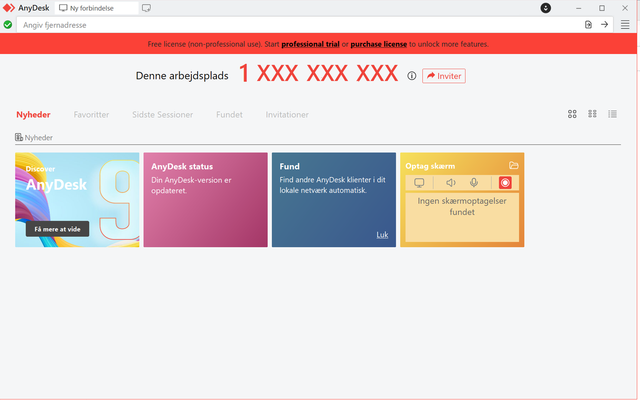Click the file transfer icon in address bar
Screen dimensions: 640x400
tap(588, 24)
